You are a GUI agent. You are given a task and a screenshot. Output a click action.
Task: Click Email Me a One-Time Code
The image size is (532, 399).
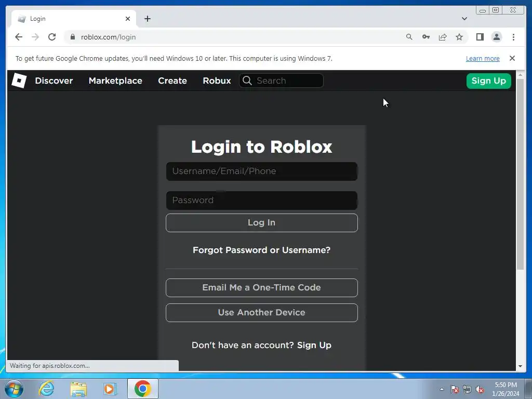click(262, 288)
